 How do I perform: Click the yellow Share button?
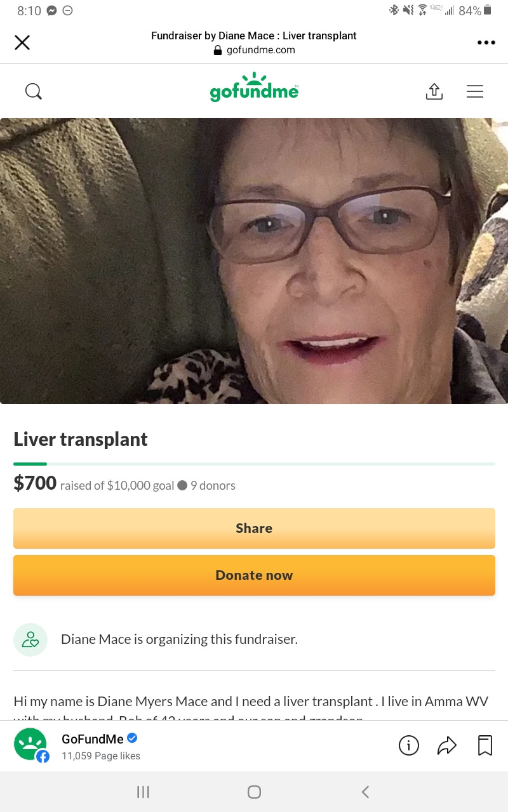254,528
